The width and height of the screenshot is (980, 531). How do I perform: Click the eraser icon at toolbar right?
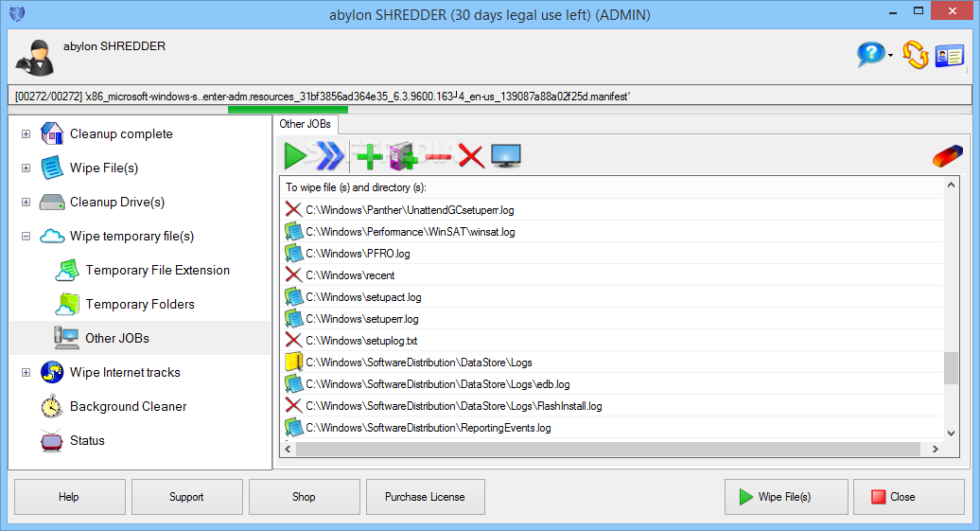click(x=948, y=156)
